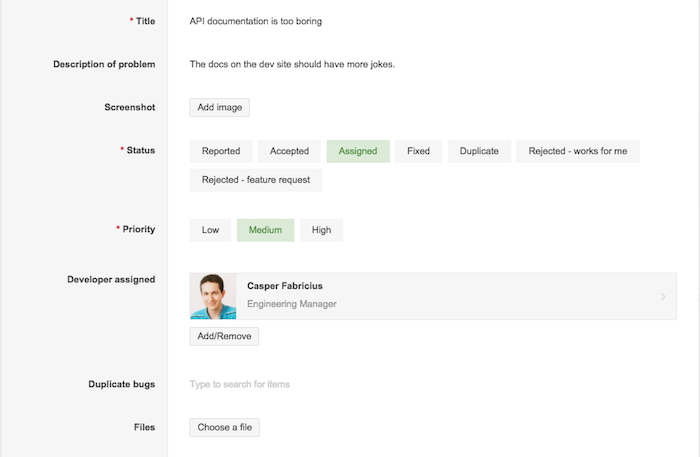Set priority to Low
This screenshot has height=457, width=700.
coord(210,230)
